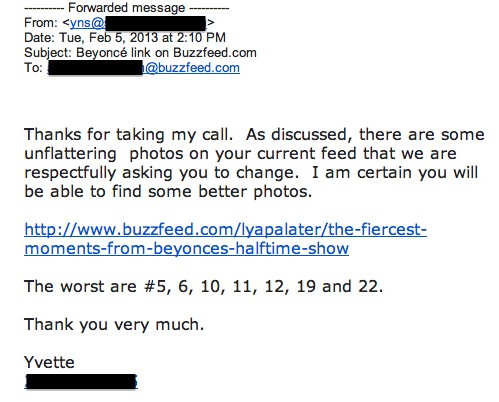
Task: Click the Forwarded message header text
Action: pos(126,8)
